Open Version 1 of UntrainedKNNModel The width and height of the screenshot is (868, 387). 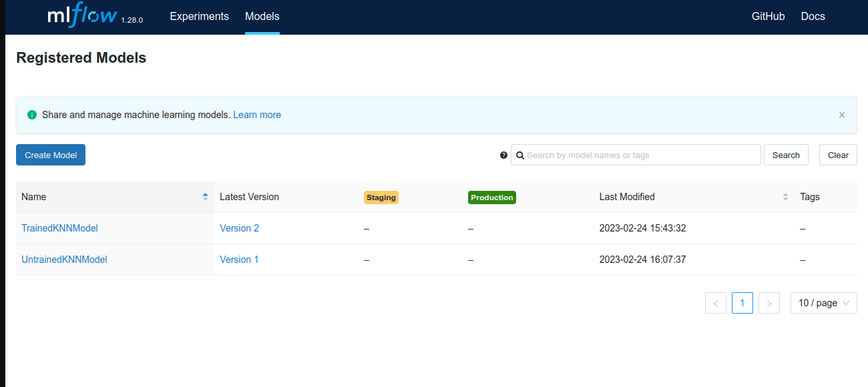coord(239,260)
